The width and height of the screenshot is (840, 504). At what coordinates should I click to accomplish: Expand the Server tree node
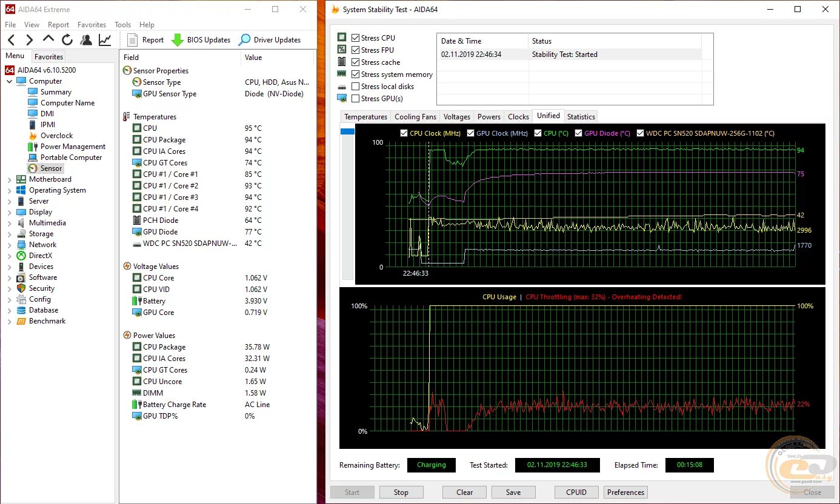[x=10, y=201]
